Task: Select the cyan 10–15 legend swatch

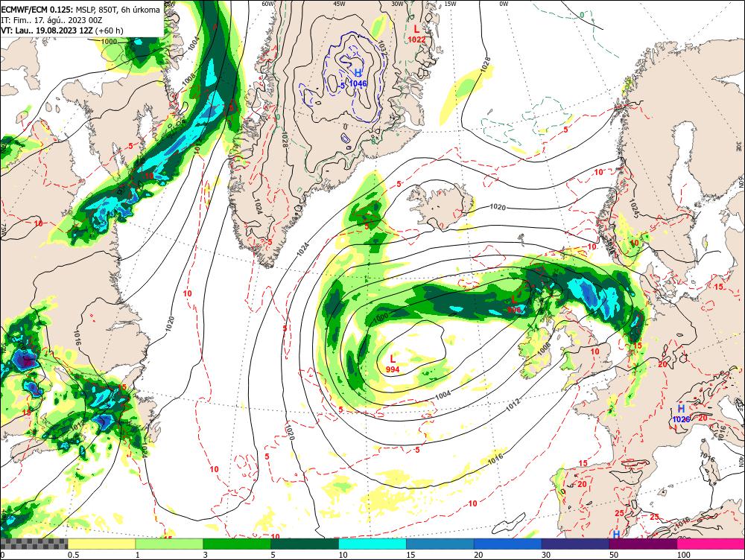Action: click(x=372, y=544)
